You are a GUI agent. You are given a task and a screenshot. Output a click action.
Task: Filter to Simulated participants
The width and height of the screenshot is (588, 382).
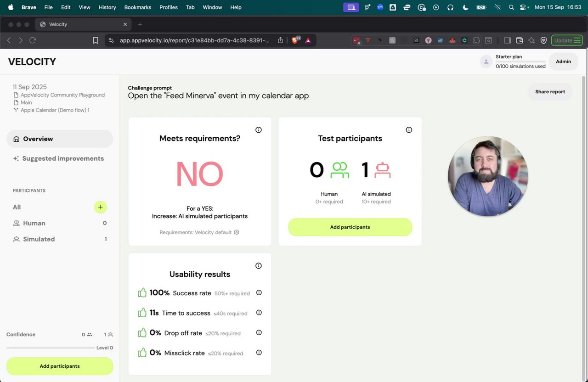pos(60,239)
